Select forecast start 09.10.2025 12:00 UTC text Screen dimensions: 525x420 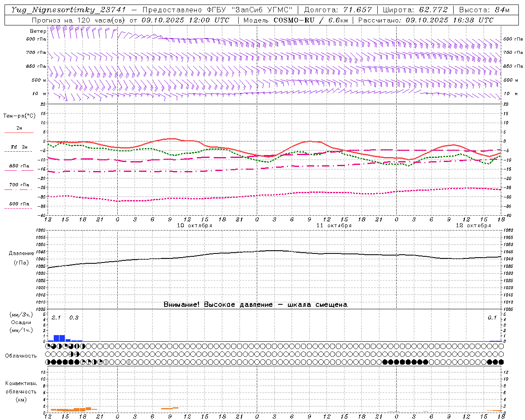point(185,20)
